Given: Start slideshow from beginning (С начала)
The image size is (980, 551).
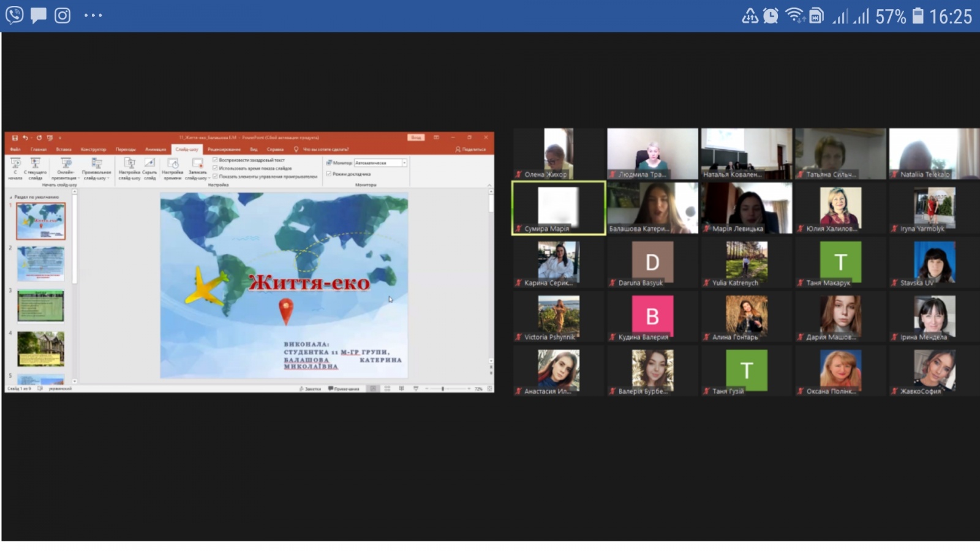Looking at the screenshot, I should tap(16, 168).
